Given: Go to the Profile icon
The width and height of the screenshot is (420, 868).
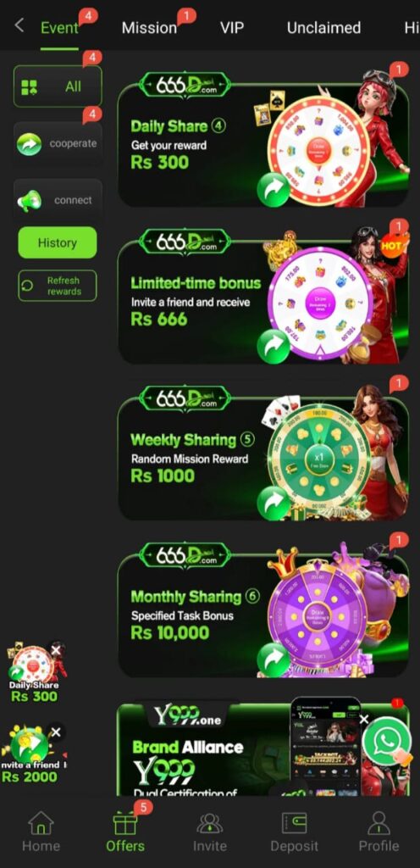Looking at the screenshot, I should pos(379,832).
